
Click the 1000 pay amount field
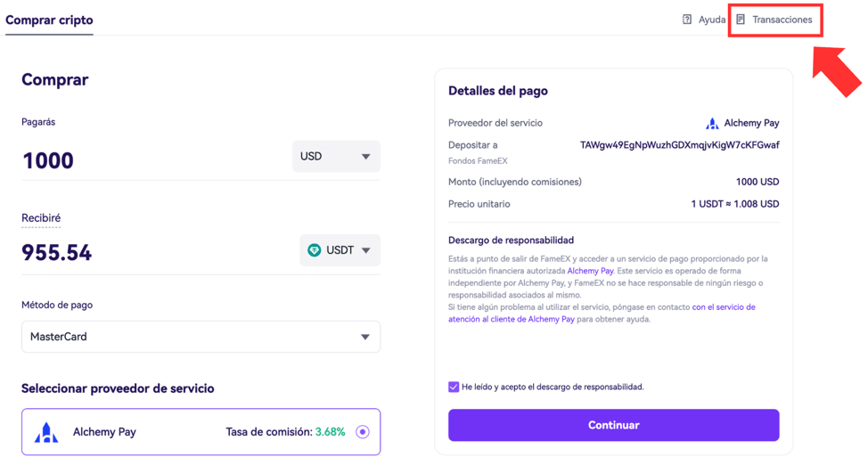[x=155, y=160]
